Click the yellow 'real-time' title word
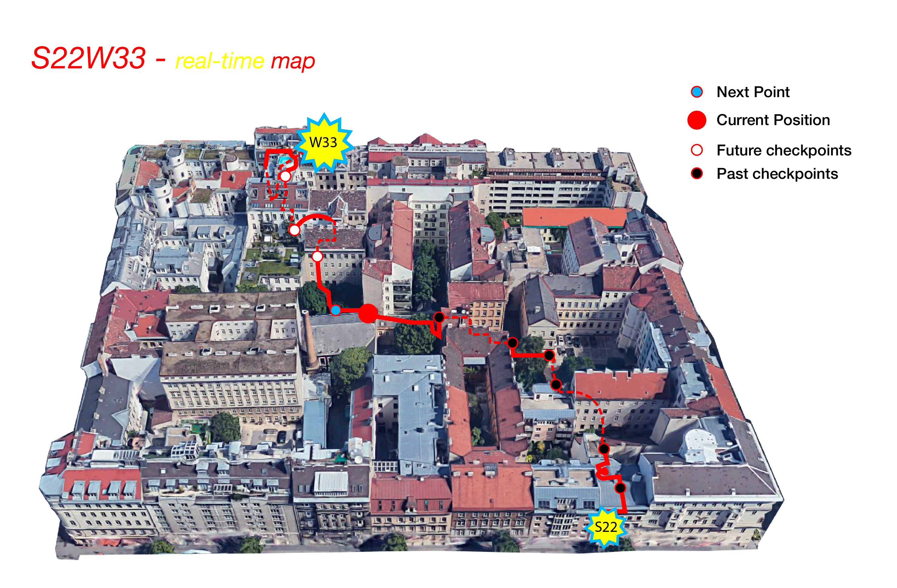The image size is (897, 588). click(220, 61)
